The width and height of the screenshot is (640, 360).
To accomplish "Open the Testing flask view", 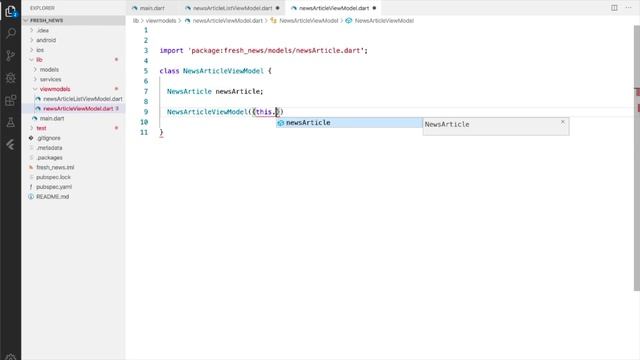I will [11, 122].
